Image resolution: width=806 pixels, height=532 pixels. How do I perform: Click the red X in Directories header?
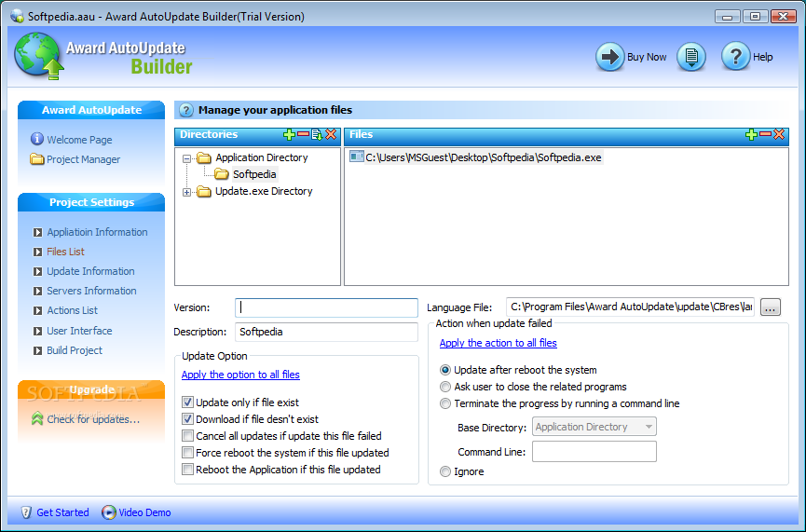click(x=331, y=135)
